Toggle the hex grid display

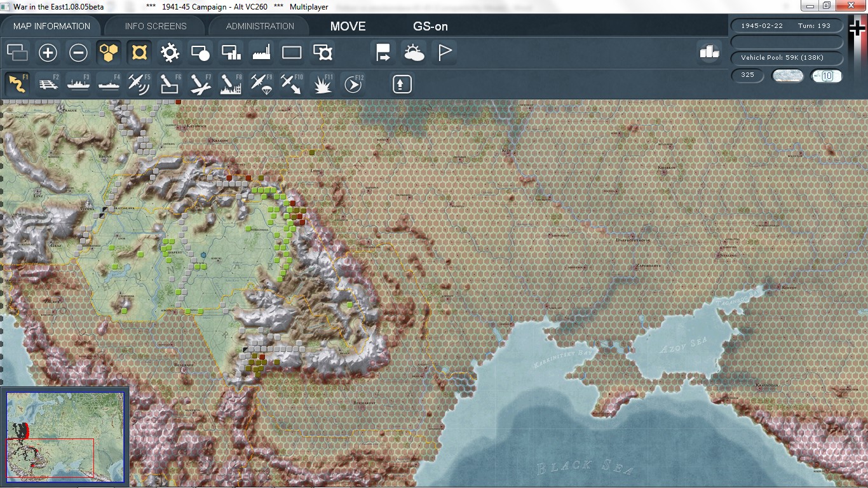(109, 52)
